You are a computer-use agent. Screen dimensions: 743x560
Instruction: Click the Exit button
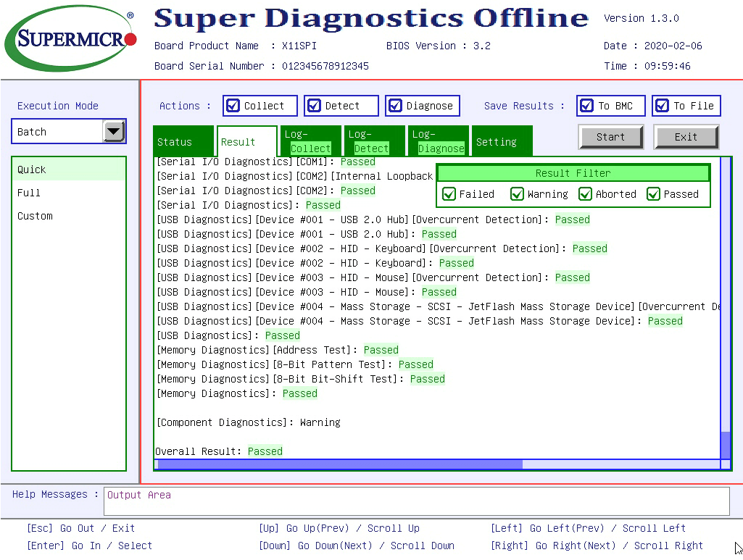pos(686,137)
